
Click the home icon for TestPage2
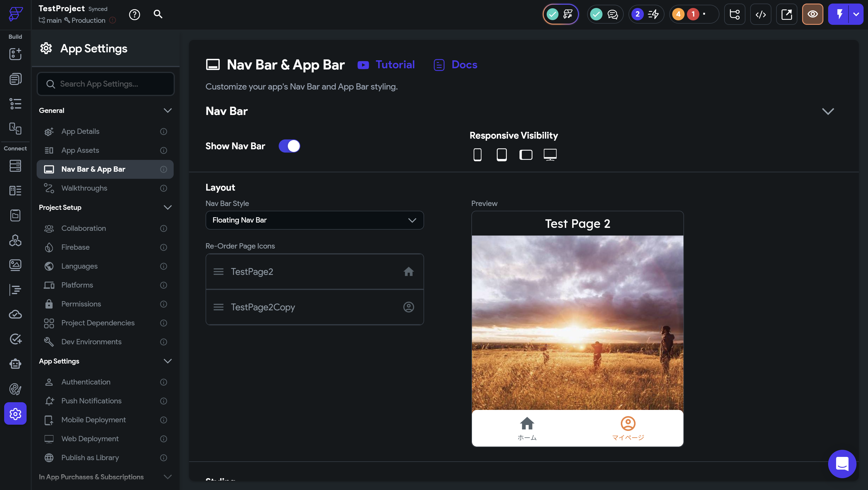point(408,272)
